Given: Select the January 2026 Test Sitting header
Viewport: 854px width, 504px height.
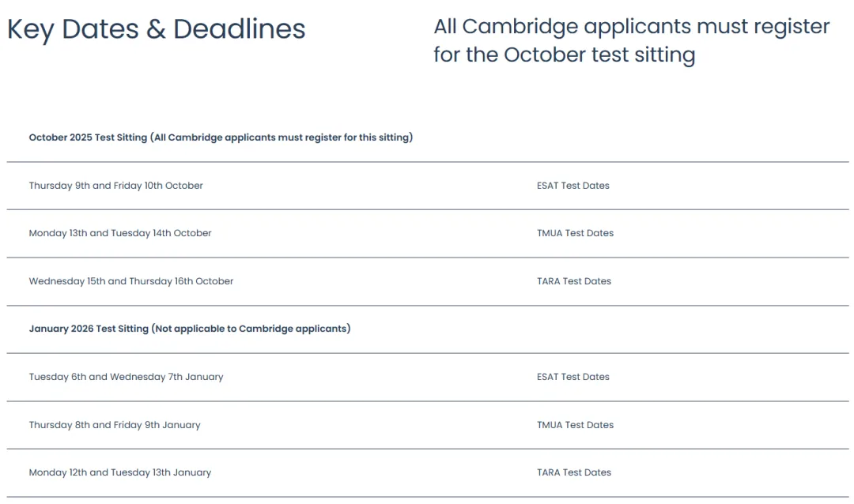Looking at the screenshot, I should 190,329.
